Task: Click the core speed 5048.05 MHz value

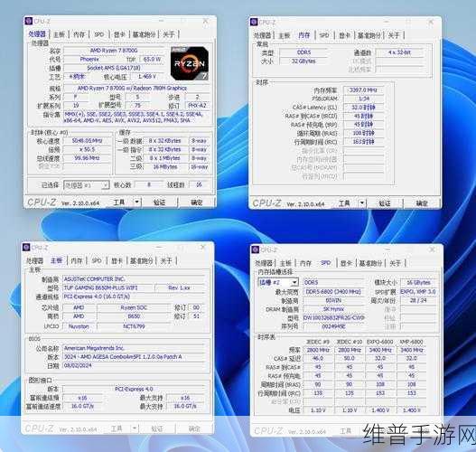Action: [87, 141]
